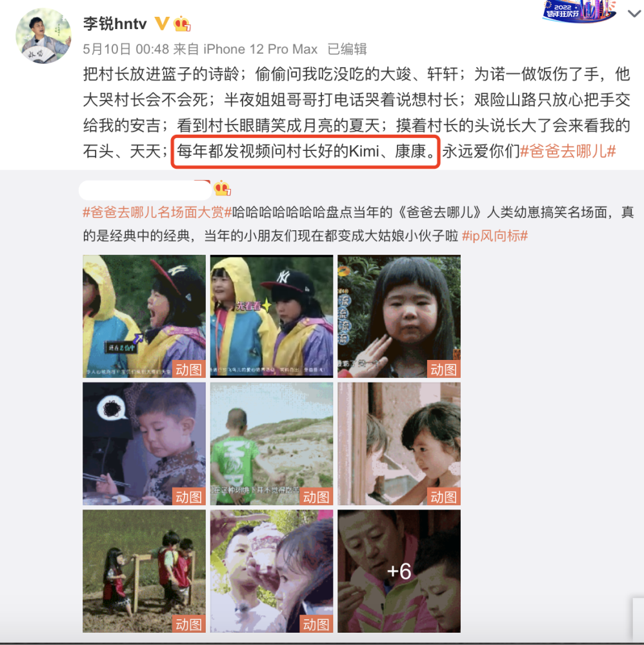Click the 李锐hntv username
Viewport: 644px width, 645px height.
point(115,24)
